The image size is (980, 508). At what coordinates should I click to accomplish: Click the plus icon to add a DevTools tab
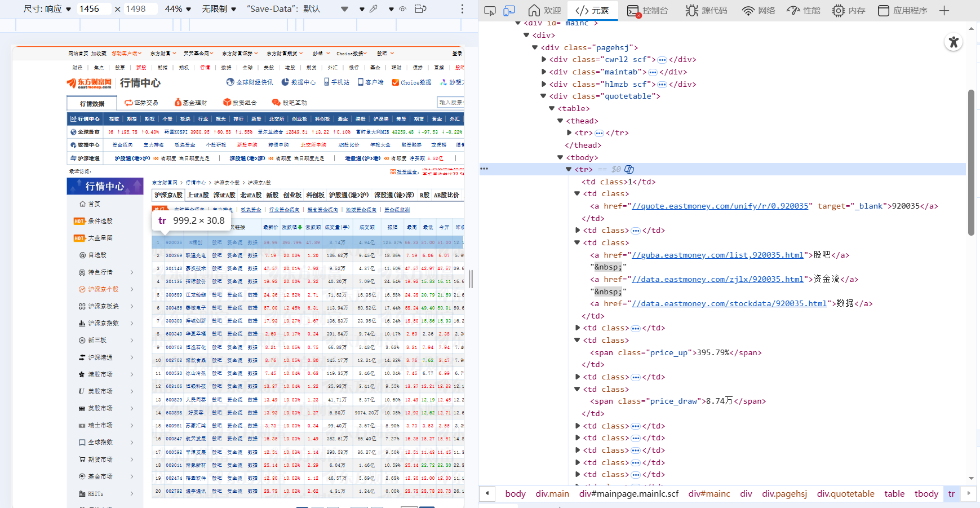coord(944,11)
